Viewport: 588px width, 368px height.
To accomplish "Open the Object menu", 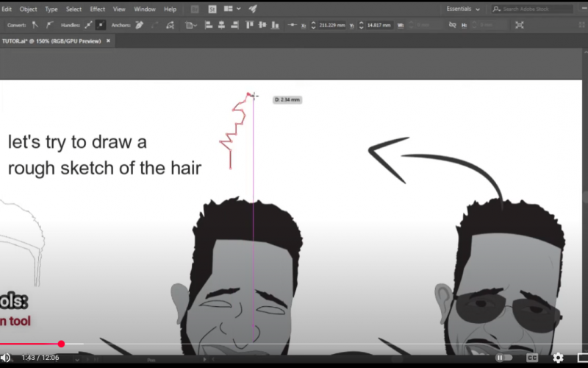I will tap(28, 10).
